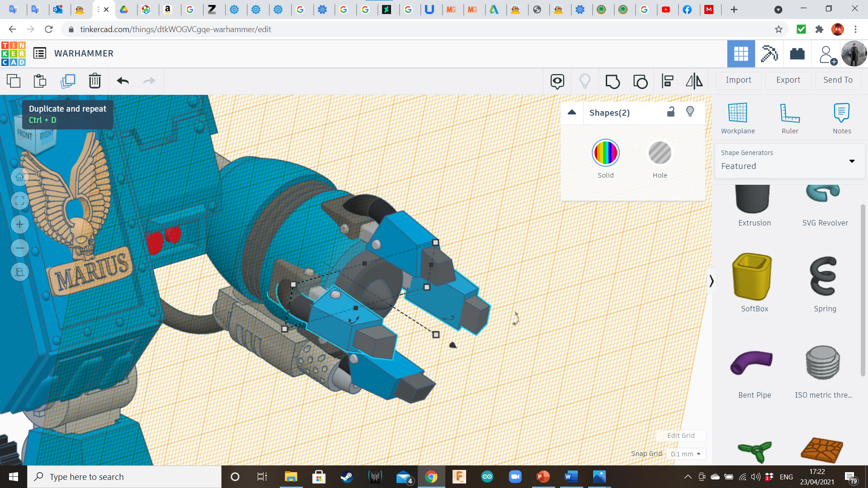Toggle the Shapes panel lightbulb visibility
The height and width of the screenshot is (488, 868).
(x=690, y=112)
